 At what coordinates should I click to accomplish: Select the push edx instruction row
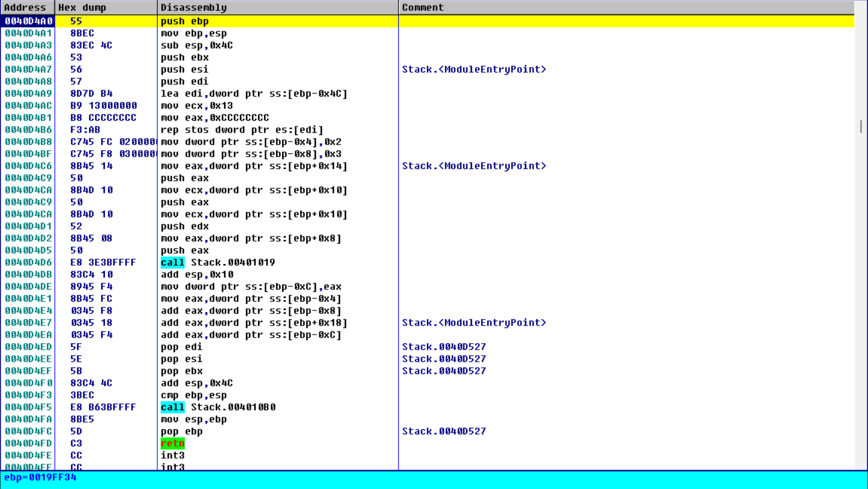point(184,226)
